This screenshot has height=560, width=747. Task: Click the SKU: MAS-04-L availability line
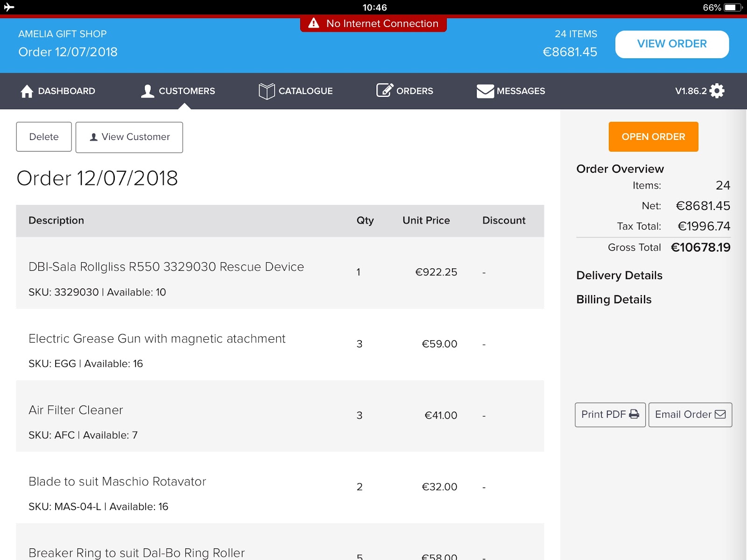coord(99,506)
